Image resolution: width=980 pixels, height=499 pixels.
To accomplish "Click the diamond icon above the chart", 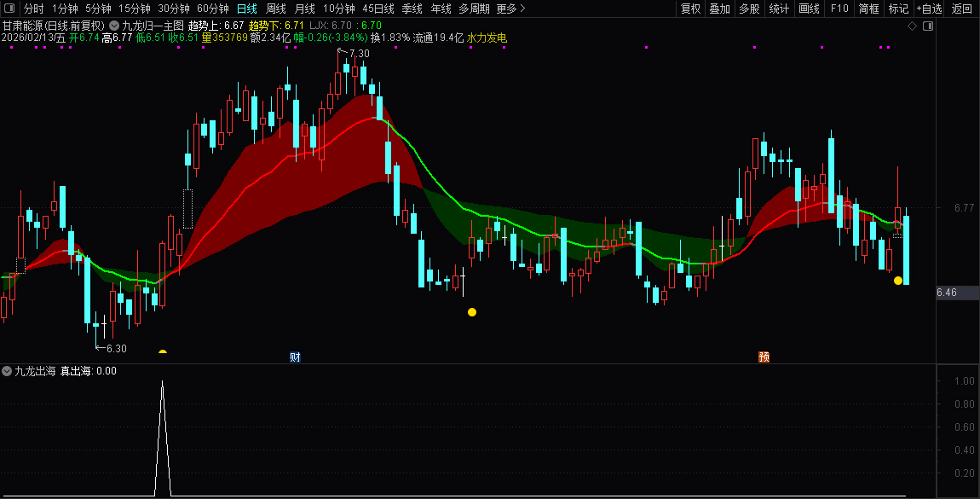I will 912,26.
